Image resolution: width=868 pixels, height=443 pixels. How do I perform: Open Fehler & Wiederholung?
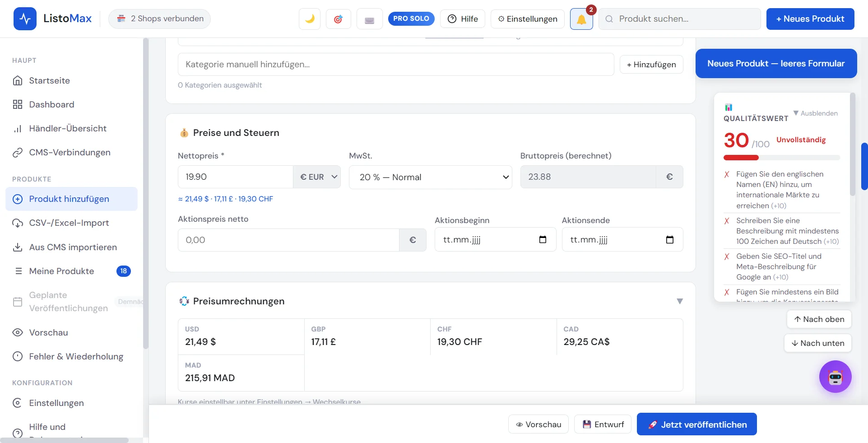71,356
